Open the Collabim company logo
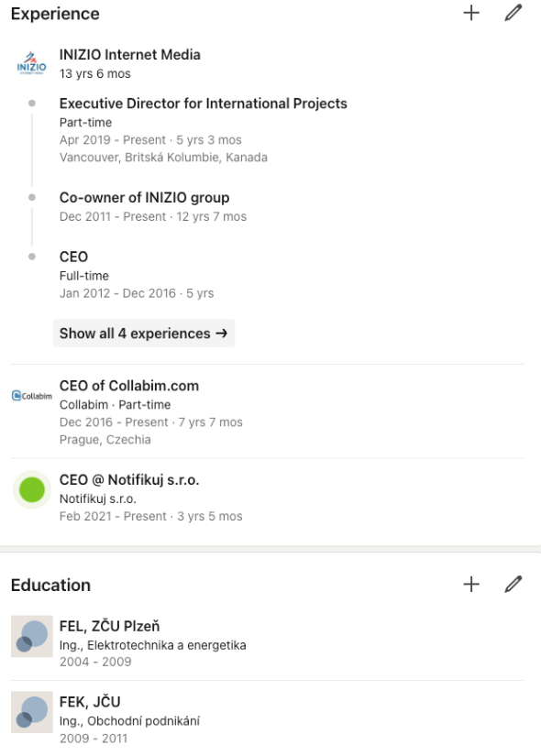 tap(32, 396)
